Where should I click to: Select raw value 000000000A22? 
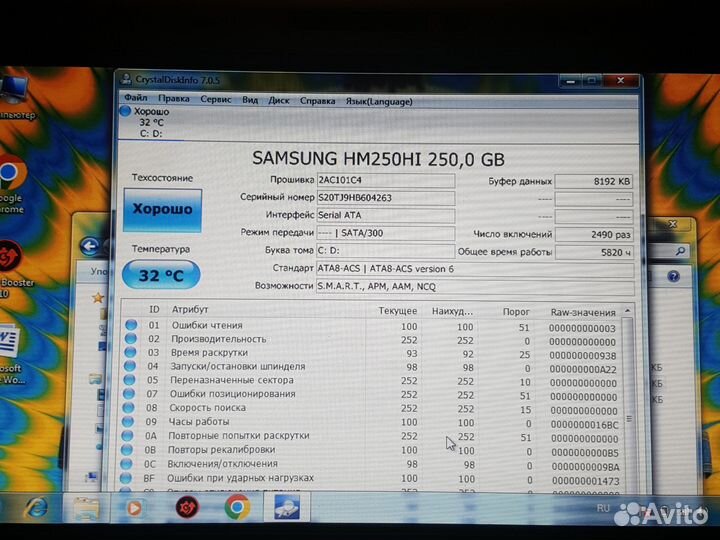pyautogui.click(x=583, y=369)
